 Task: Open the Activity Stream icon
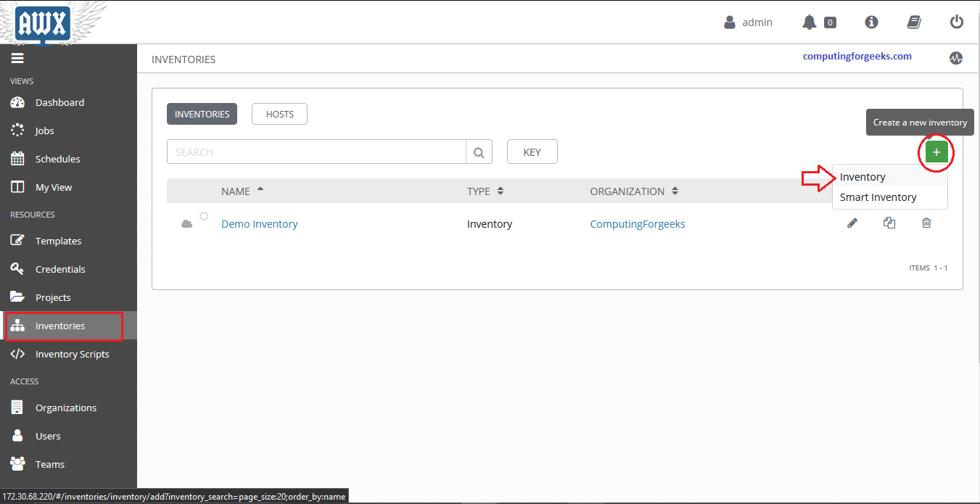tap(956, 57)
